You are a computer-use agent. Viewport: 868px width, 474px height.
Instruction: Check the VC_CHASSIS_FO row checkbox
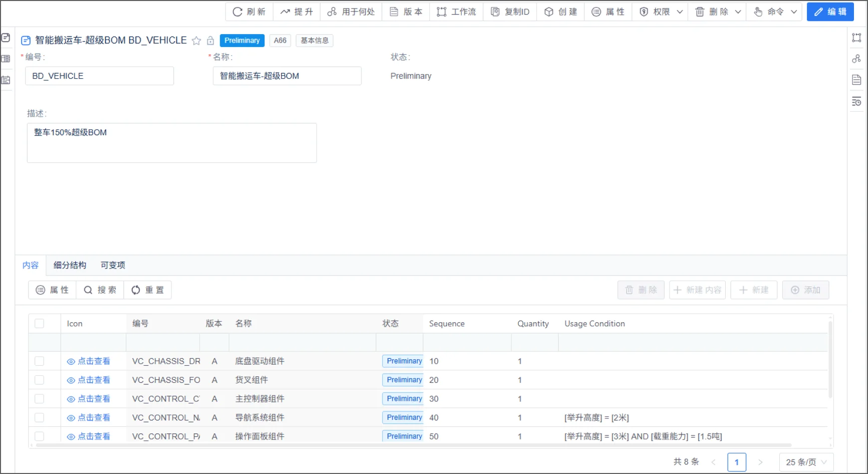(x=39, y=380)
